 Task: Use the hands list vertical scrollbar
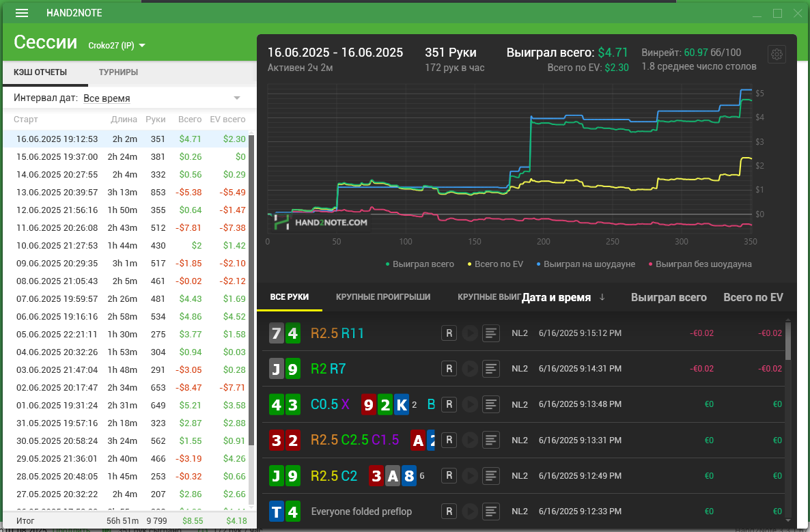(x=787, y=341)
